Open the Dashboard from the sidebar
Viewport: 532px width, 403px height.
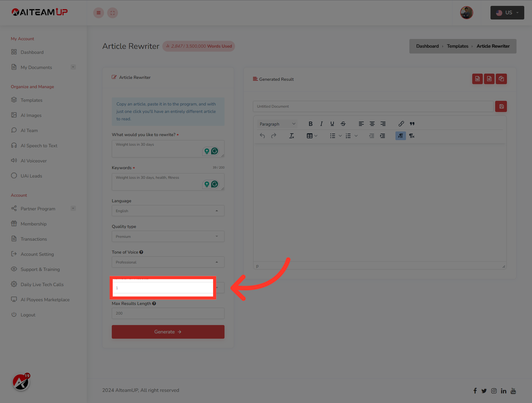[x=32, y=52]
